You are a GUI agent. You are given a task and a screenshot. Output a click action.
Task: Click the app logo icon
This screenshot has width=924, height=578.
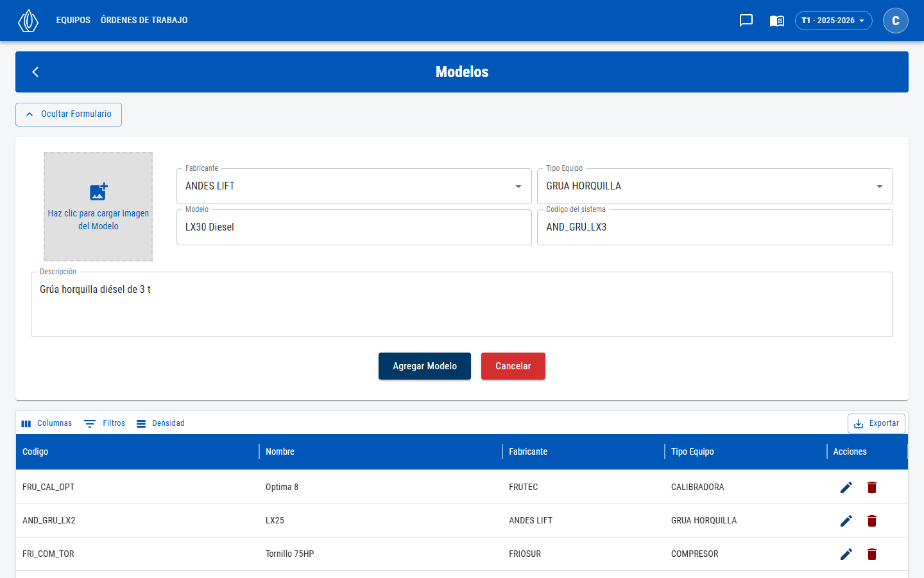(28, 21)
